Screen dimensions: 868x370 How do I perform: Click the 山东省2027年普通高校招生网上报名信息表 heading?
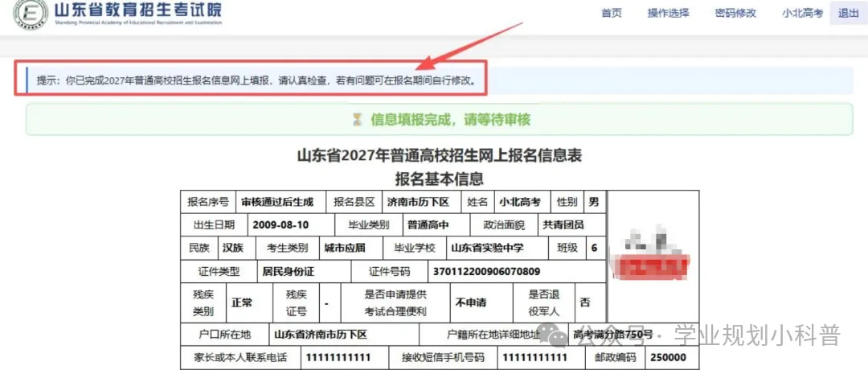(x=439, y=156)
